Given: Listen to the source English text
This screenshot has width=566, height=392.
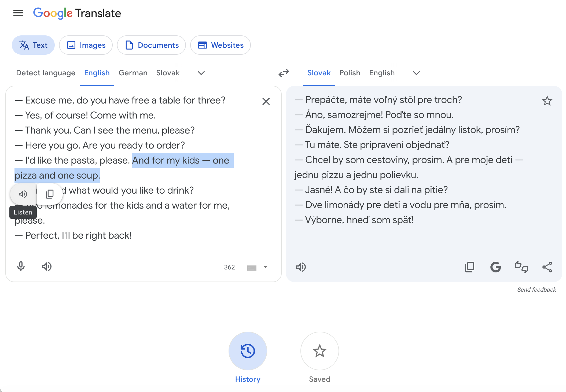Looking at the screenshot, I should tap(47, 266).
